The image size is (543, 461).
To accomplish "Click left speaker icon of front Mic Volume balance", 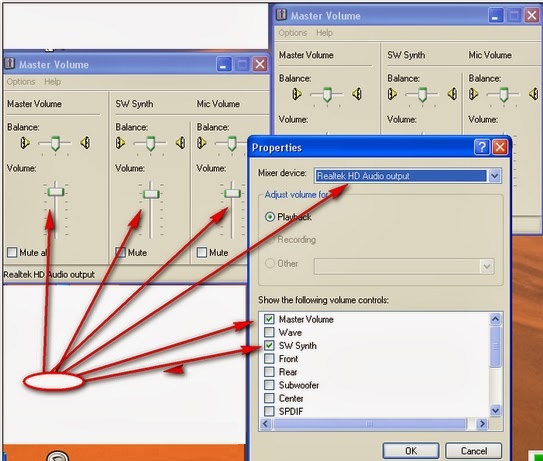I will tap(202, 143).
